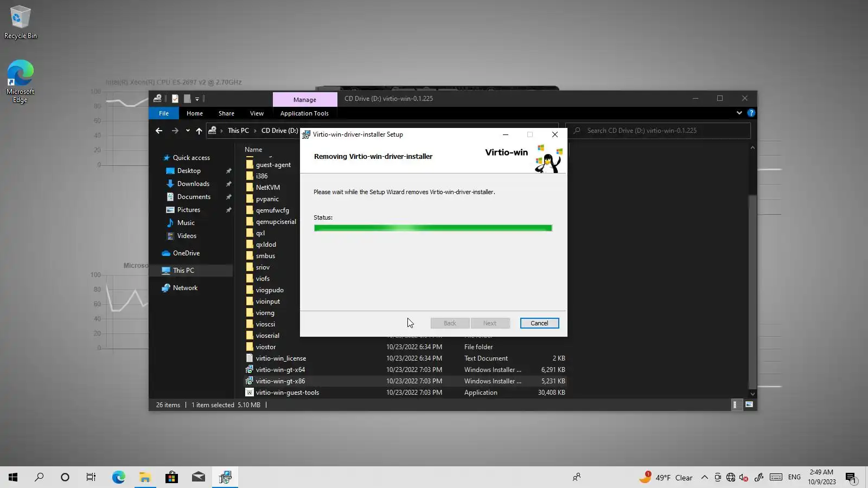Open the Windows Start menu
The height and width of the screenshot is (488, 868).
coord(13,477)
